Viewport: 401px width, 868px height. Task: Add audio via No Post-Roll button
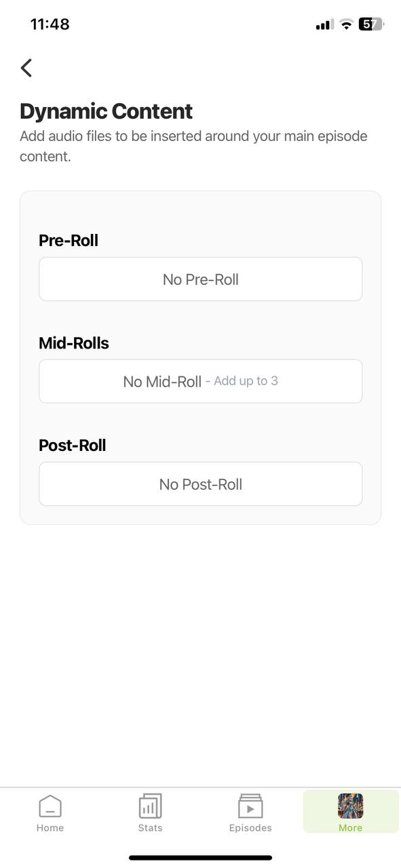click(200, 484)
